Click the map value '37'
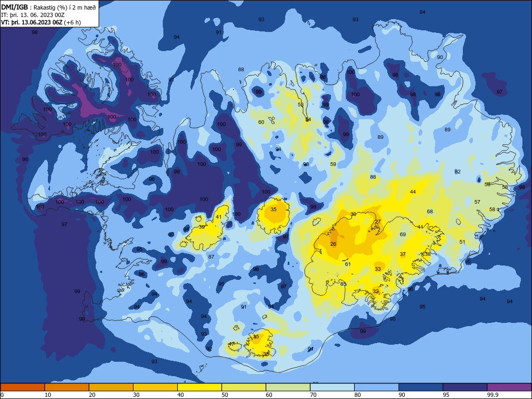 point(403,254)
